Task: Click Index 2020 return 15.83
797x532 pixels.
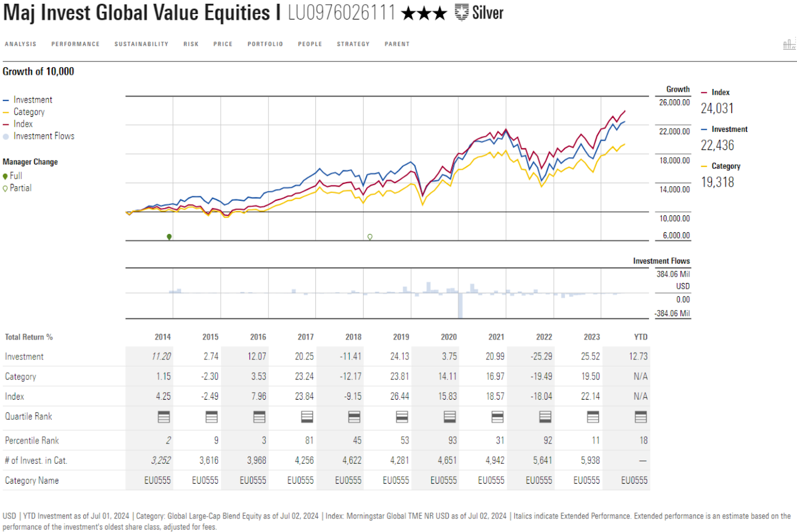Action: pos(447,397)
